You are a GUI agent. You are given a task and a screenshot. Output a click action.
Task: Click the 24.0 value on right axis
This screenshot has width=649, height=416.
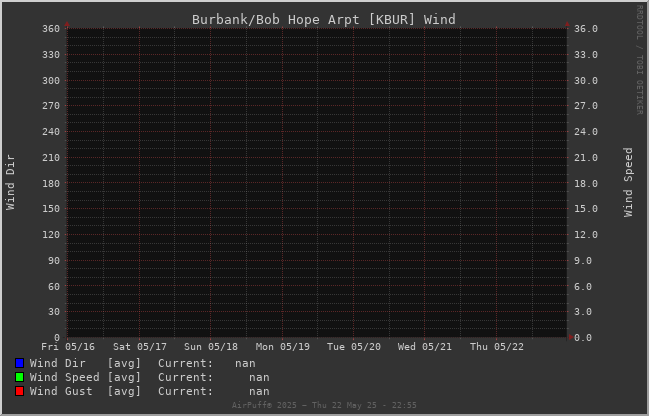pyautogui.click(x=586, y=132)
